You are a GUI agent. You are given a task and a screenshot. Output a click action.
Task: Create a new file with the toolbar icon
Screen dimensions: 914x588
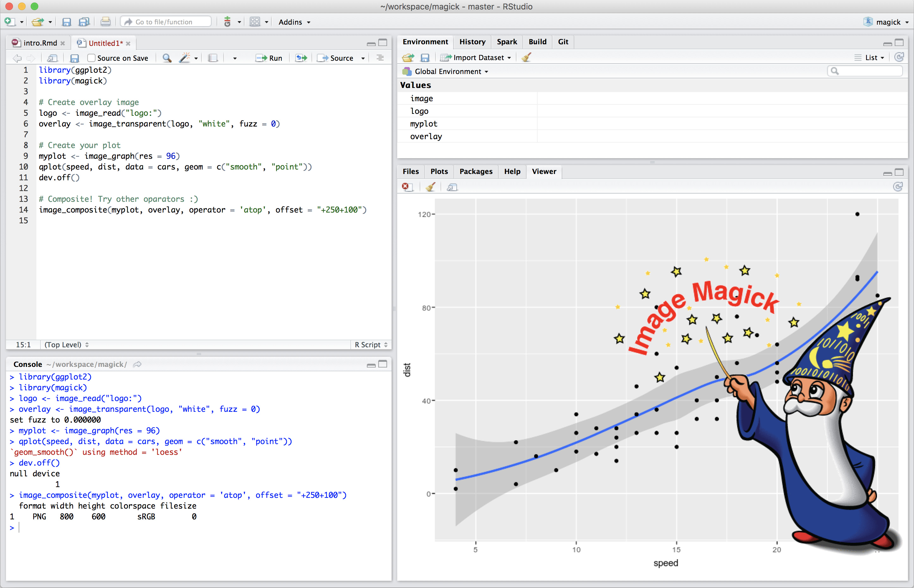(9, 22)
